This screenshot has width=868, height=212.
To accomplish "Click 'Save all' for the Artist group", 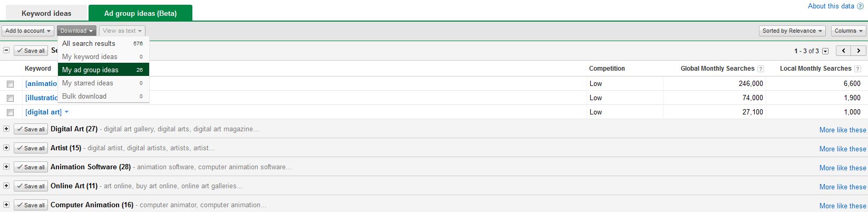I will 31,148.
